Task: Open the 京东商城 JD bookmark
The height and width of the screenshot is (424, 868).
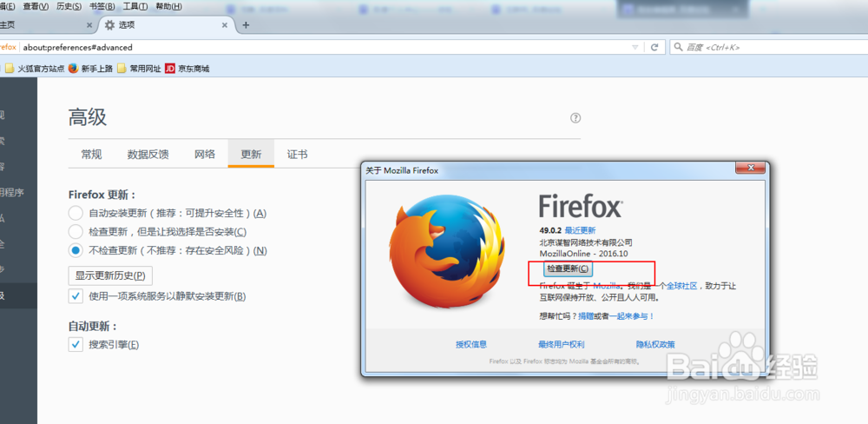Action: 187,69
